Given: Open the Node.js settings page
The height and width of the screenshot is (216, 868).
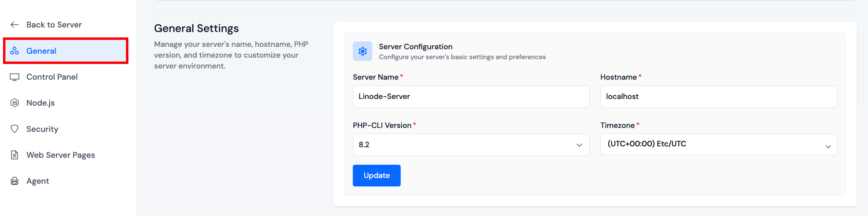Looking at the screenshot, I should tap(40, 103).
